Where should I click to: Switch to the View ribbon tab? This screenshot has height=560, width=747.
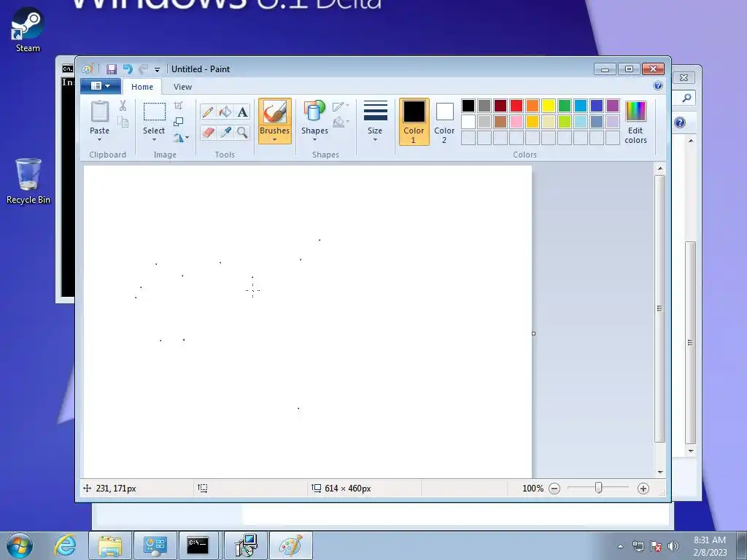[x=182, y=87]
